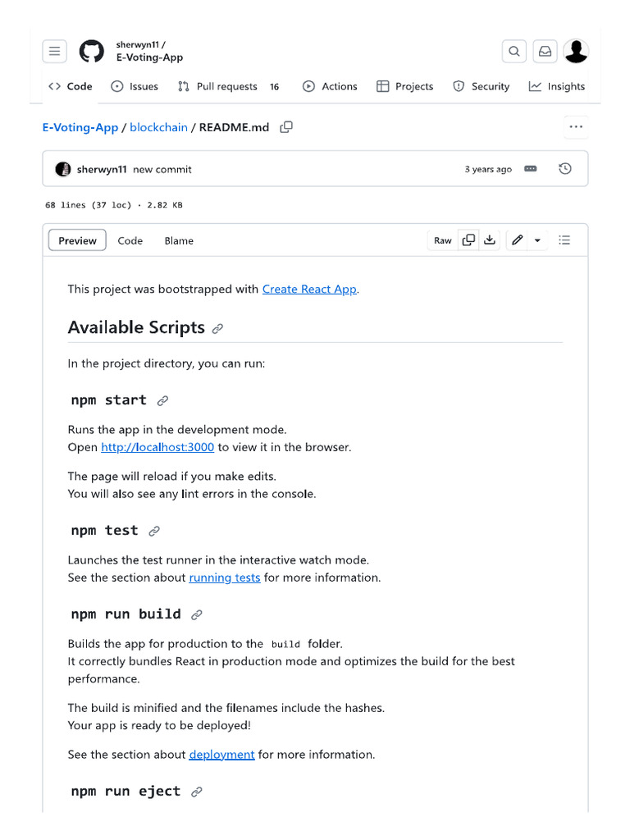Click the GitHub logo icon

91,52
